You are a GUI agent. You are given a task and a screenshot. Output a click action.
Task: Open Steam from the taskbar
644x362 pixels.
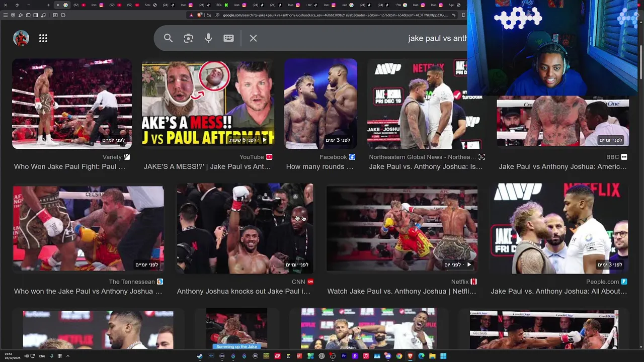(200, 356)
